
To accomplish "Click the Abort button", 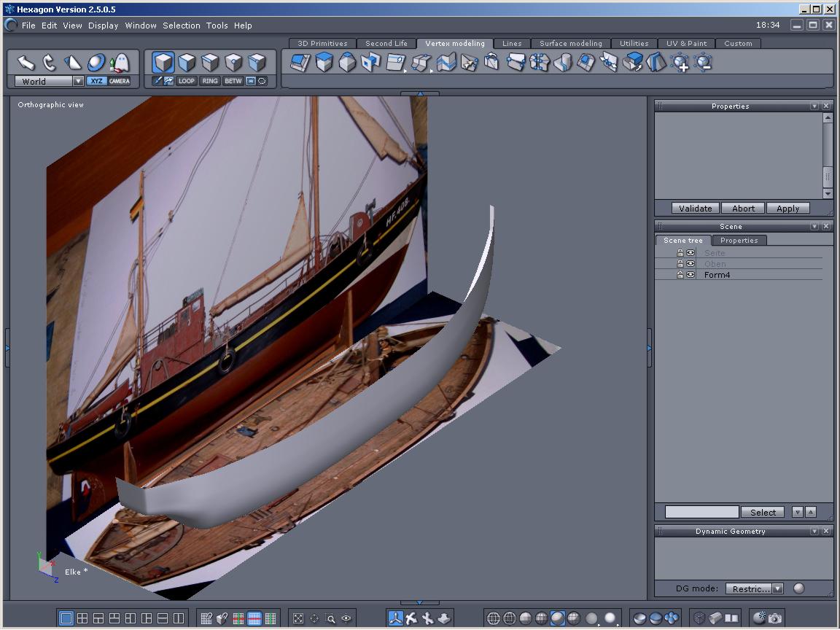I will pyautogui.click(x=742, y=209).
